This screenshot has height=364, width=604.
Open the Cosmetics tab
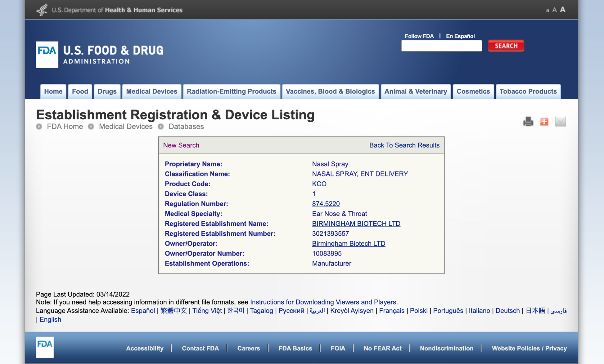pos(473,91)
